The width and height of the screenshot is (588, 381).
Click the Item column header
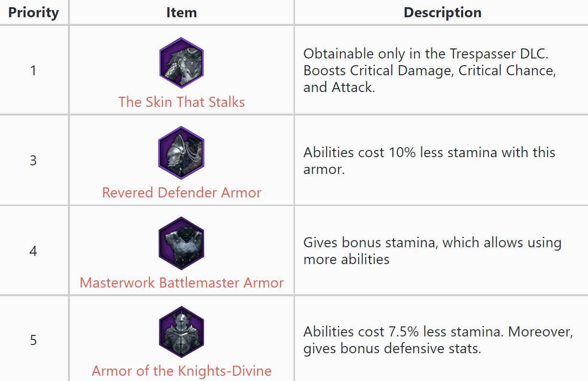click(181, 12)
